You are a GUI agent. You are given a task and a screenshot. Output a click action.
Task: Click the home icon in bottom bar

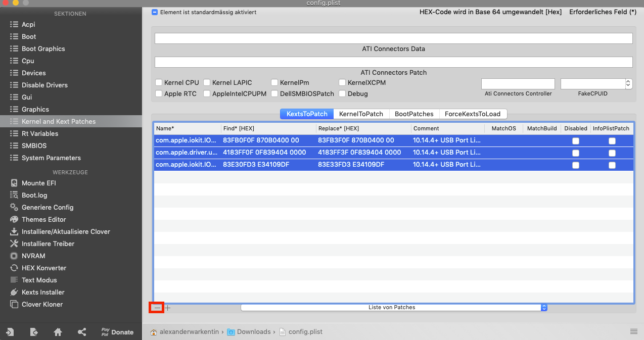click(x=58, y=332)
